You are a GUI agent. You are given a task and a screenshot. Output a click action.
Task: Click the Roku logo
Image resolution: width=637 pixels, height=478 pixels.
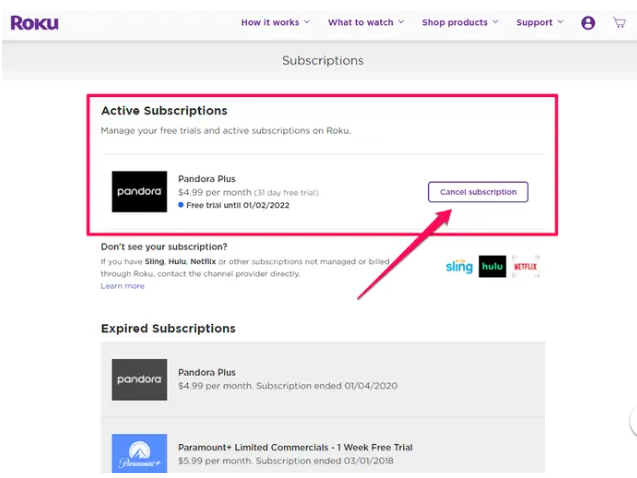(x=35, y=23)
